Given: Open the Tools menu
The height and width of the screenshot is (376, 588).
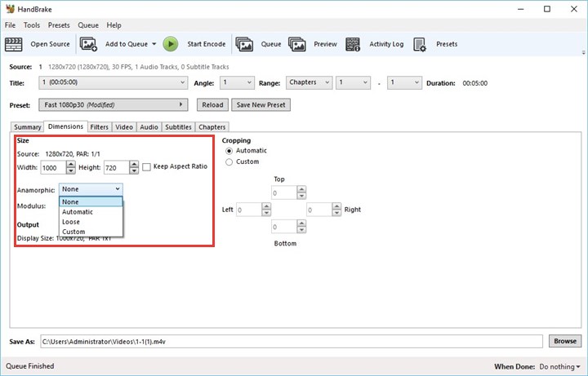Looking at the screenshot, I should tap(32, 25).
